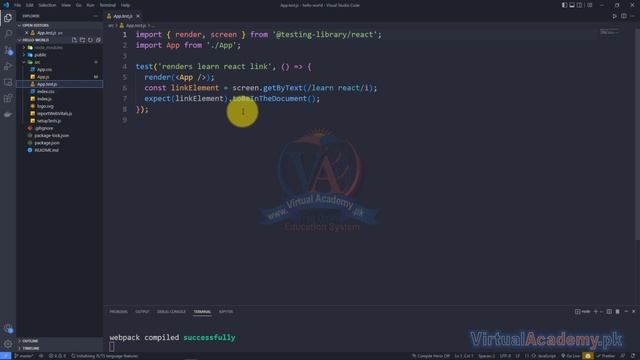640x360 pixels.
Task: Split the editor to the right
Action: coord(624,16)
